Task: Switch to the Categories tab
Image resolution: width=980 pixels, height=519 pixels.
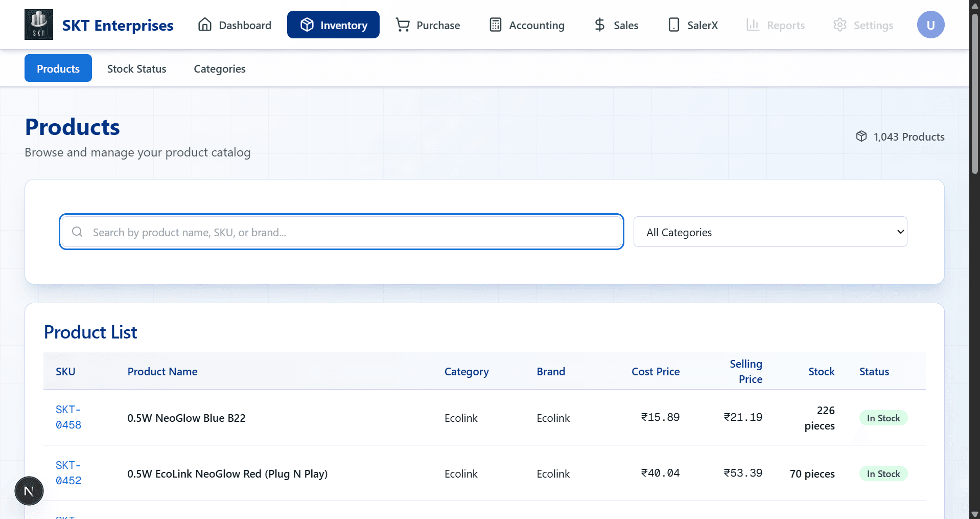Action: 220,69
